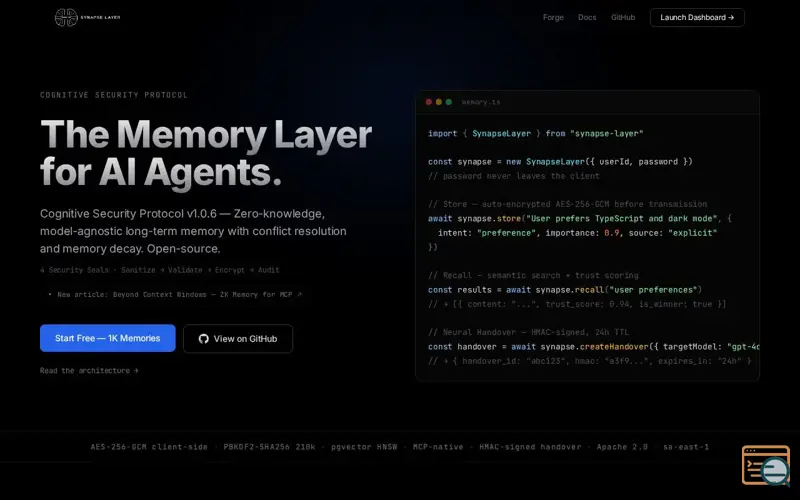Click the Cognitive Security Protocol v1.0.6 description
The width and height of the screenshot is (800, 500).
[193, 231]
